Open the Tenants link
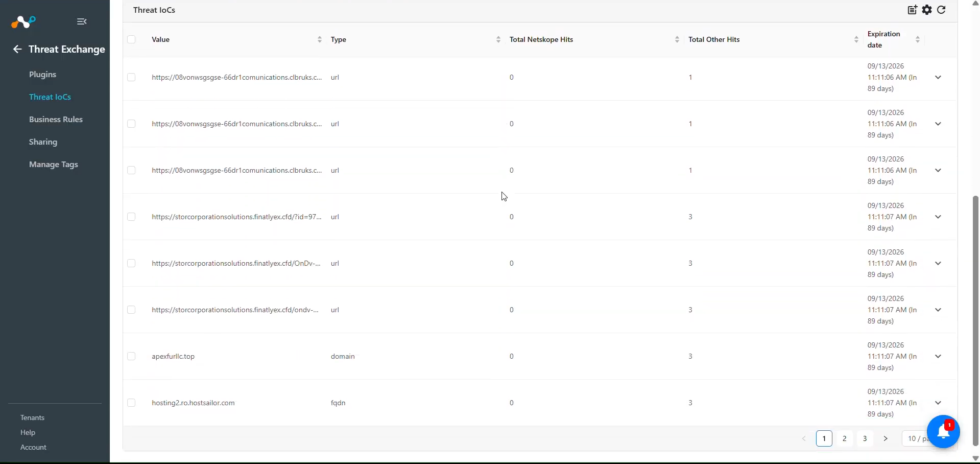The height and width of the screenshot is (464, 980). (x=33, y=417)
